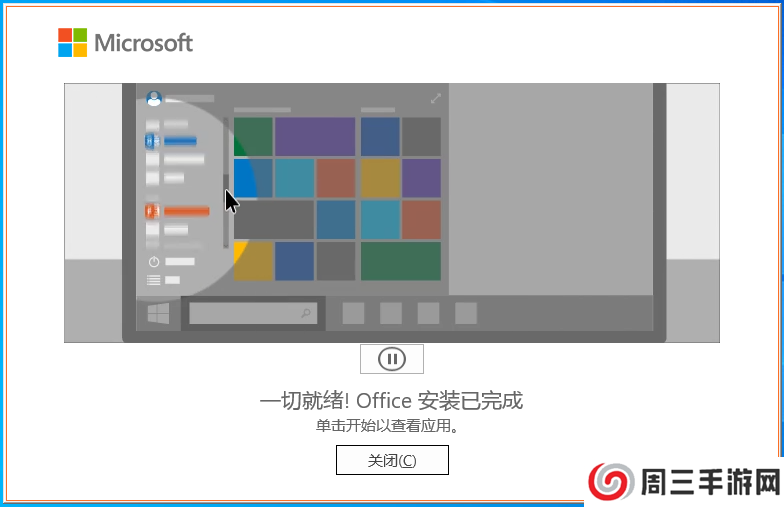Click the Windows Start logo in illustration
The image size is (784, 507).
tap(158, 314)
